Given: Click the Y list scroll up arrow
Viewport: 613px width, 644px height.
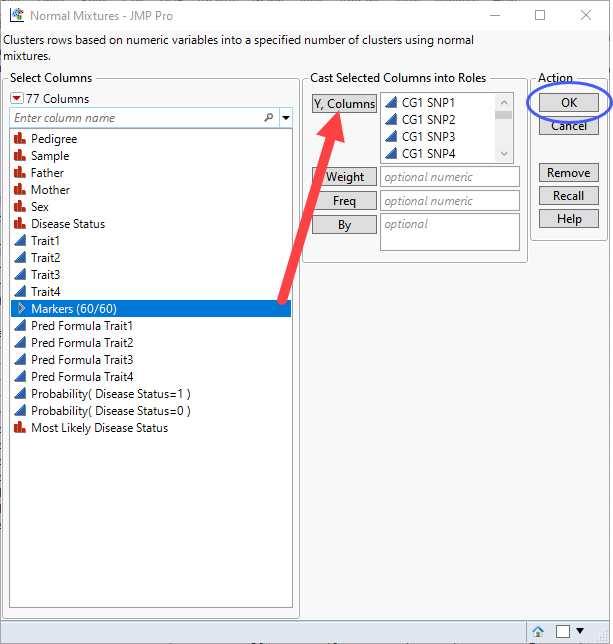Looking at the screenshot, I should pyautogui.click(x=504, y=102).
